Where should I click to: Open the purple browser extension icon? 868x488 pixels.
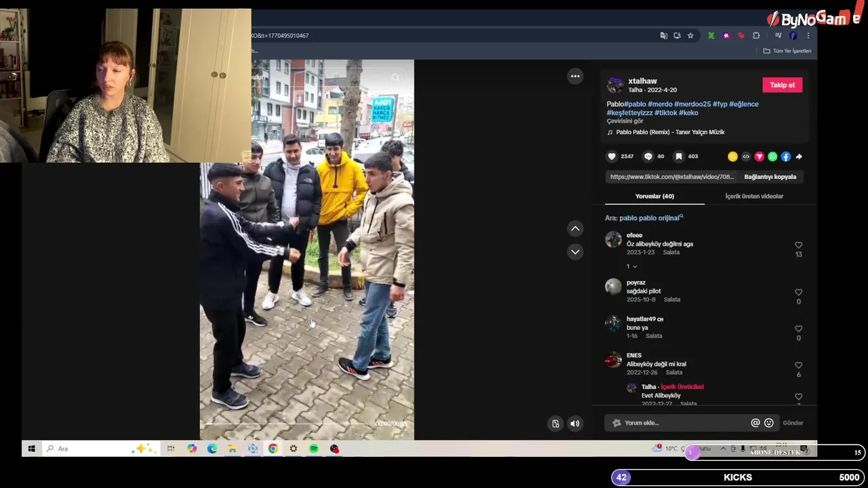tap(726, 36)
